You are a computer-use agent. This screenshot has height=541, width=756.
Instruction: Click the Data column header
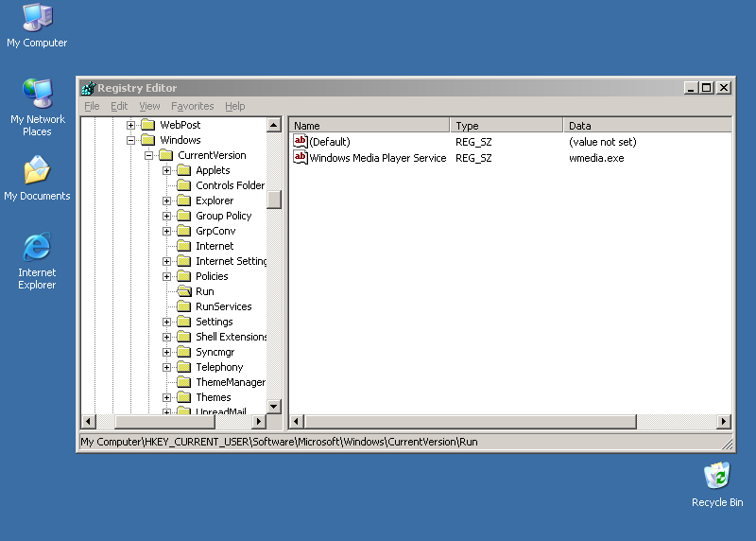(x=647, y=126)
